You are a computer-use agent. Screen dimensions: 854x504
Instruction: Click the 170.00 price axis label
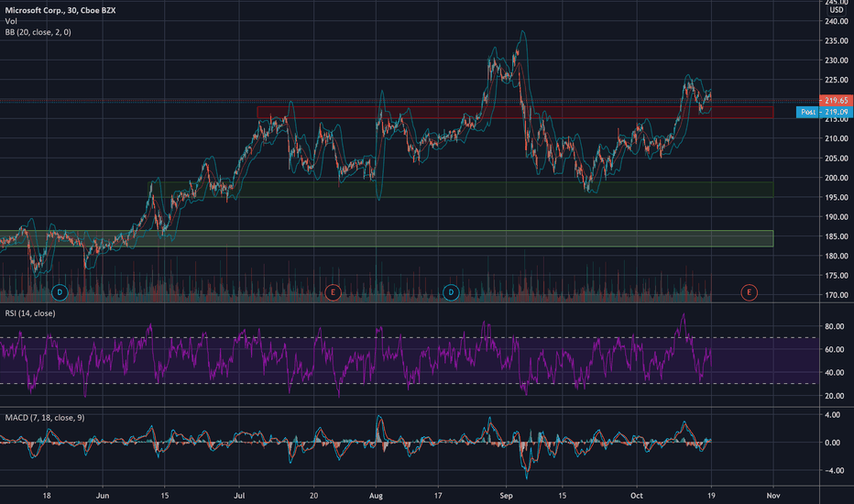coord(836,295)
